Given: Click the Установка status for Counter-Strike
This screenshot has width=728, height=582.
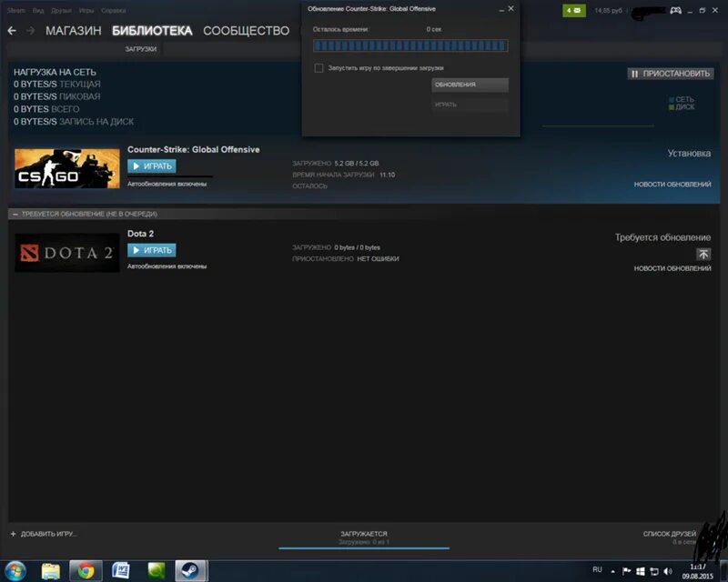Looking at the screenshot, I should 689,153.
